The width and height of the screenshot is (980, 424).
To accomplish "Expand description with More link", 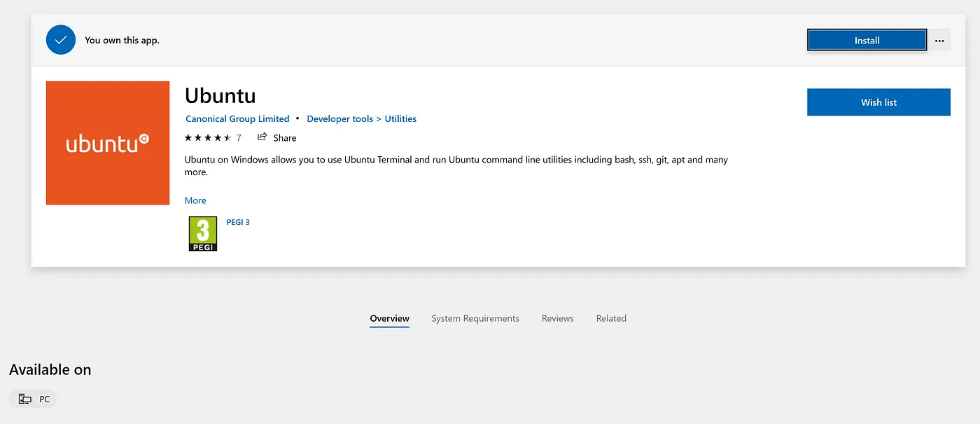I will pyautogui.click(x=195, y=200).
